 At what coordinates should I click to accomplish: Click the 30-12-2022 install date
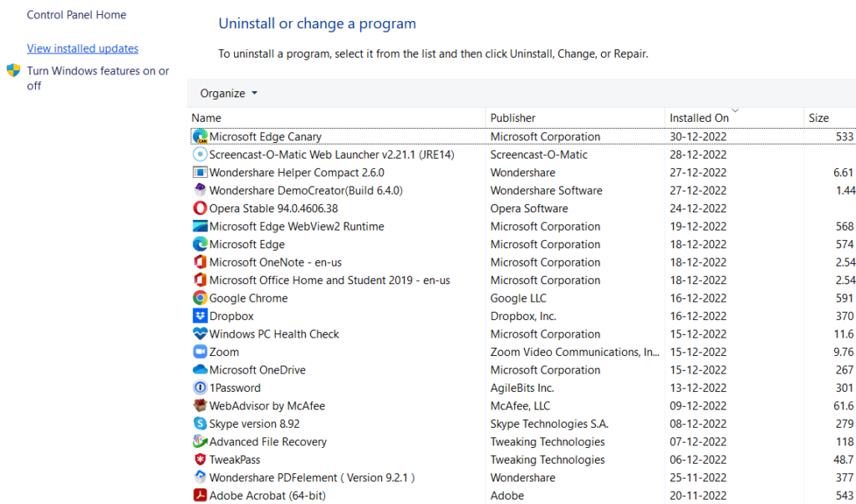pos(698,136)
